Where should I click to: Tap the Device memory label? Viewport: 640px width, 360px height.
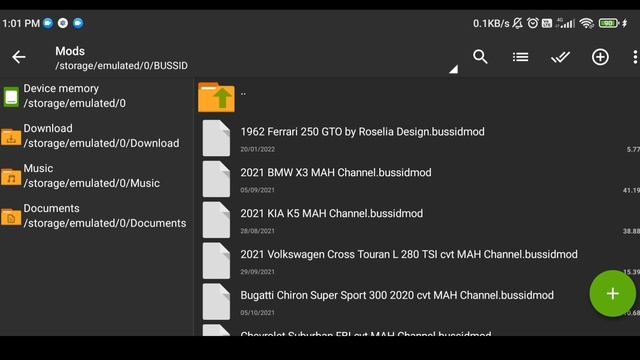click(61, 88)
